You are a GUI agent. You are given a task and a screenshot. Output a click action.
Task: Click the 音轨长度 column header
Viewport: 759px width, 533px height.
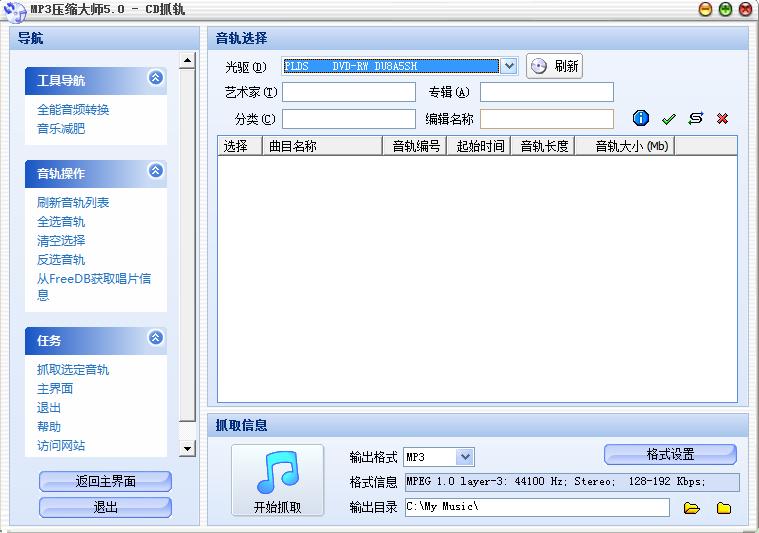pos(543,146)
